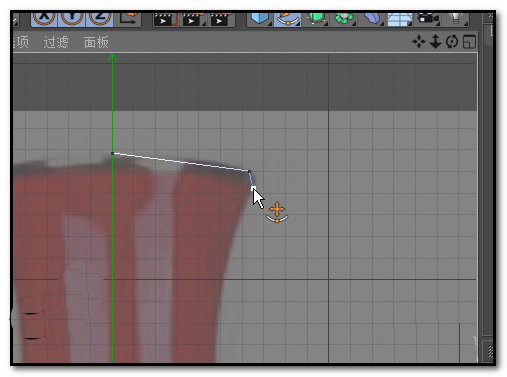Open the render settings clapperboard icon
The image size is (507, 377).
click(x=221, y=19)
